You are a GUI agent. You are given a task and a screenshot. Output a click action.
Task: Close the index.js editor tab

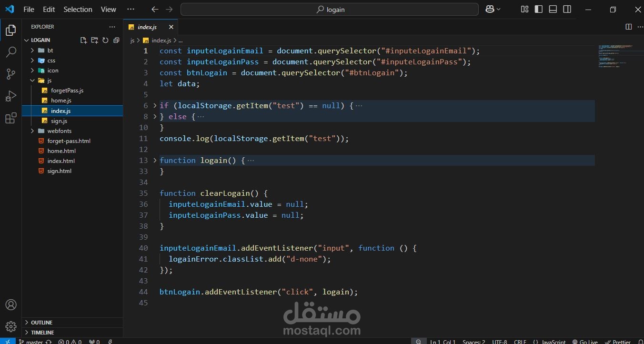(x=171, y=27)
